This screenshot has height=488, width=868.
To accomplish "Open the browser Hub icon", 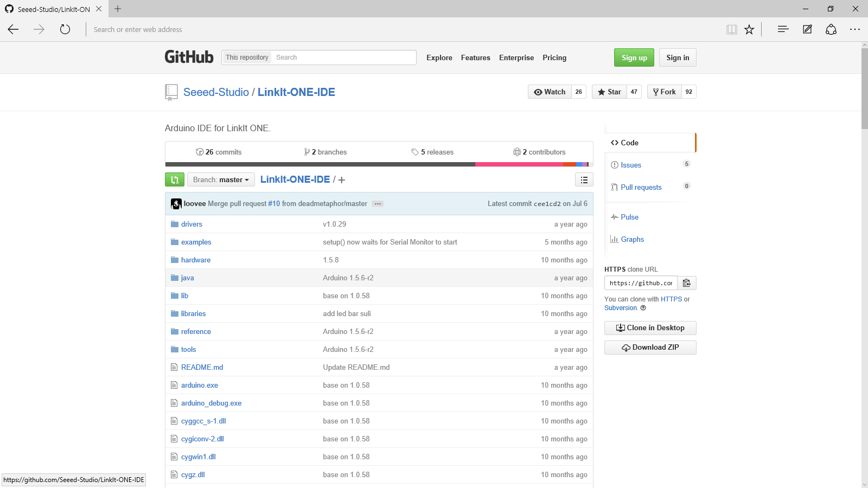I will pos(783,29).
